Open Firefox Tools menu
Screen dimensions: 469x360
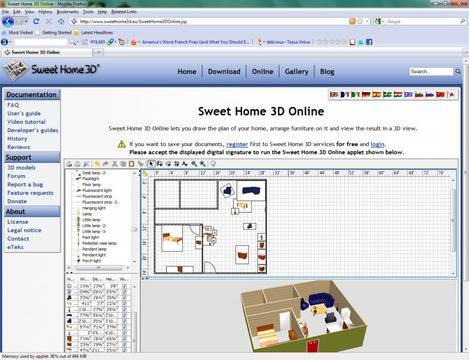point(88,12)
